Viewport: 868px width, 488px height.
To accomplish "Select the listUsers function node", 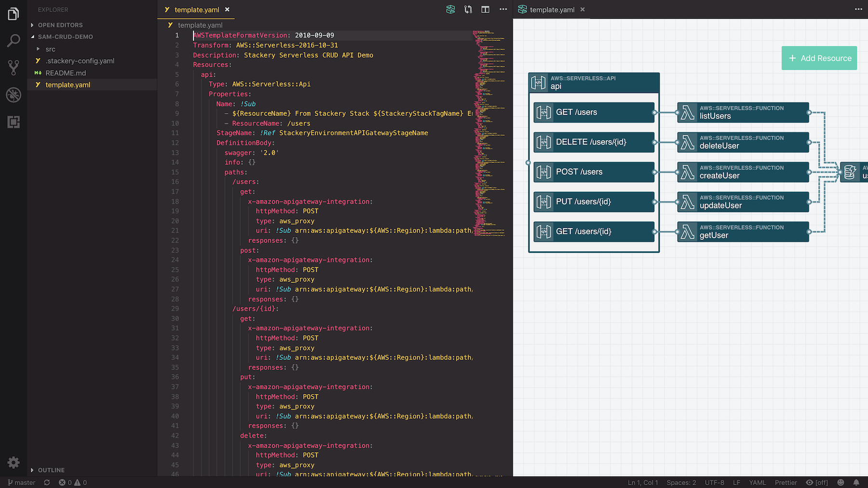I will pyautogui.click(x=743, y=112).
